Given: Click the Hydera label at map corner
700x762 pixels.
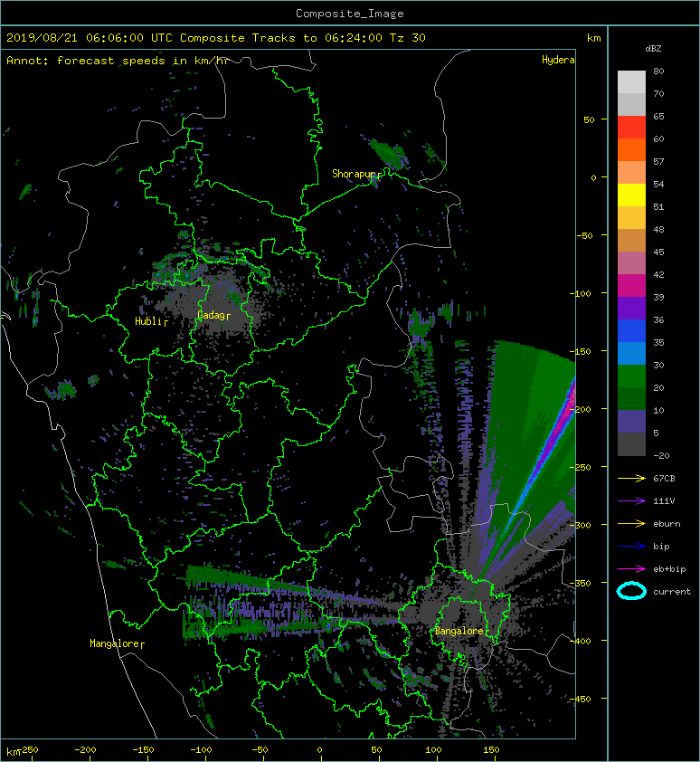Looking at the screenshot, I should 558,60.
